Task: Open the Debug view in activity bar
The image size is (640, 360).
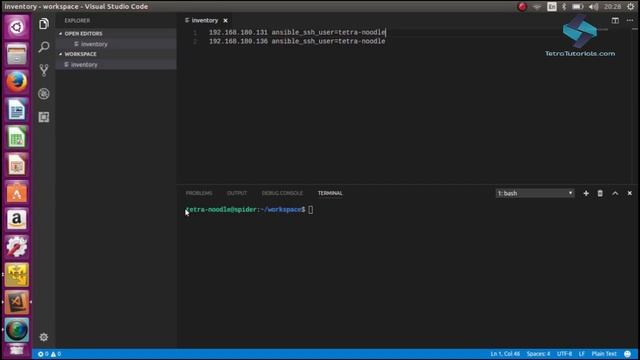Action: pyautogui.click(x=44, y=94)
